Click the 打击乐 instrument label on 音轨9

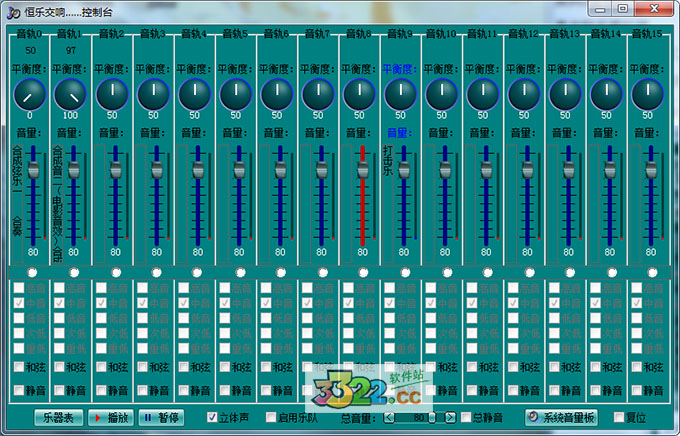pos(388,160)
